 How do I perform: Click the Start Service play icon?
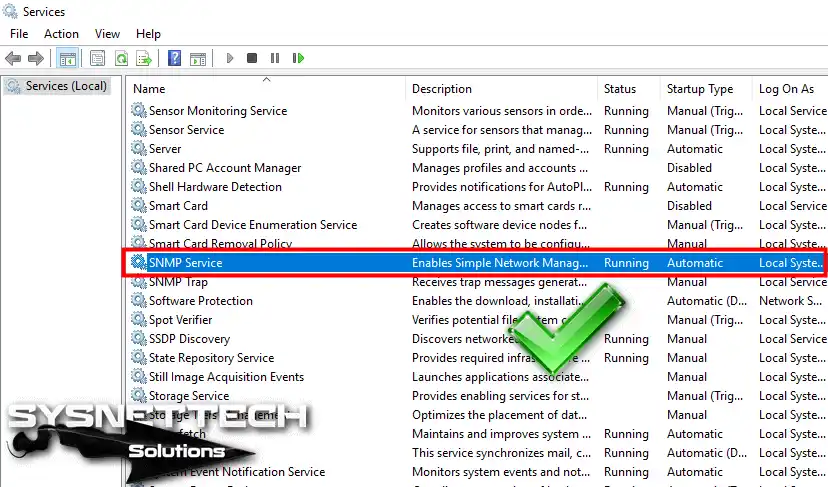coord(230,58)
